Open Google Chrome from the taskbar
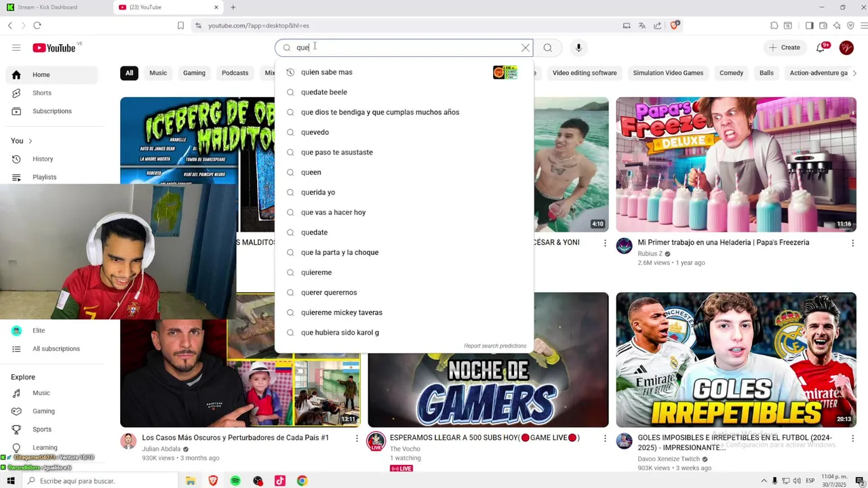 pyautogui.click(x=302, y=481)
